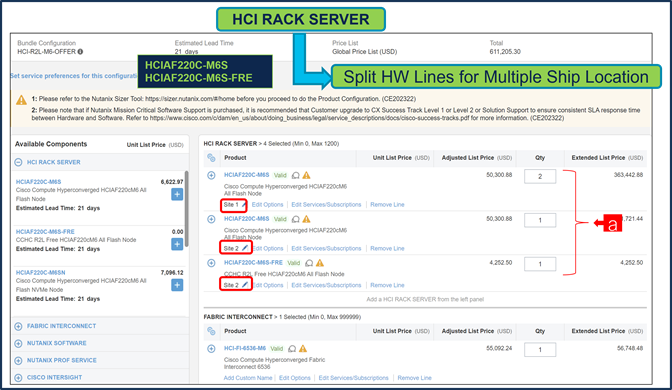Screen dimensions: 672x390
Task: Click quantity field showing 2 for HCIAF220C-M6S
Action: pyautogui.click(x=540, y=177)
